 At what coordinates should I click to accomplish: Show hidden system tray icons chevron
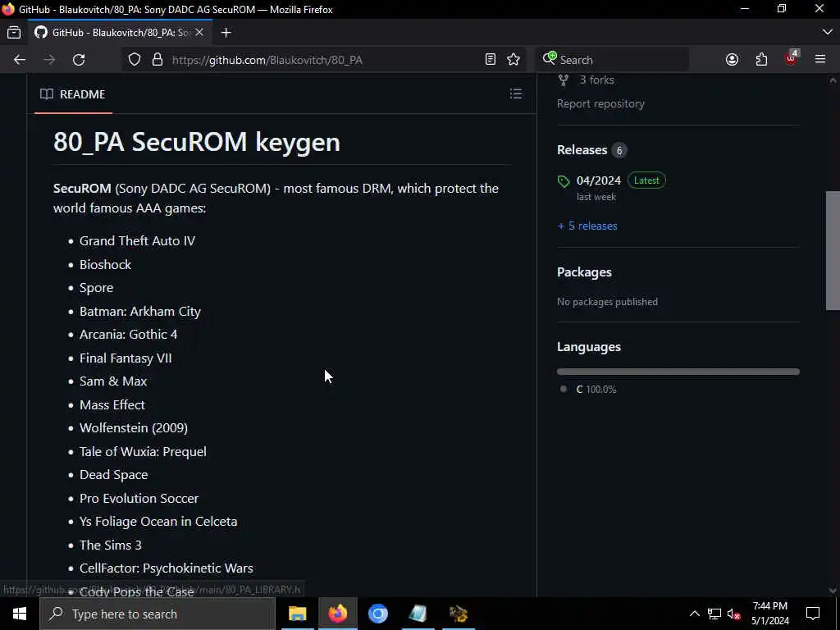(694, 614)
